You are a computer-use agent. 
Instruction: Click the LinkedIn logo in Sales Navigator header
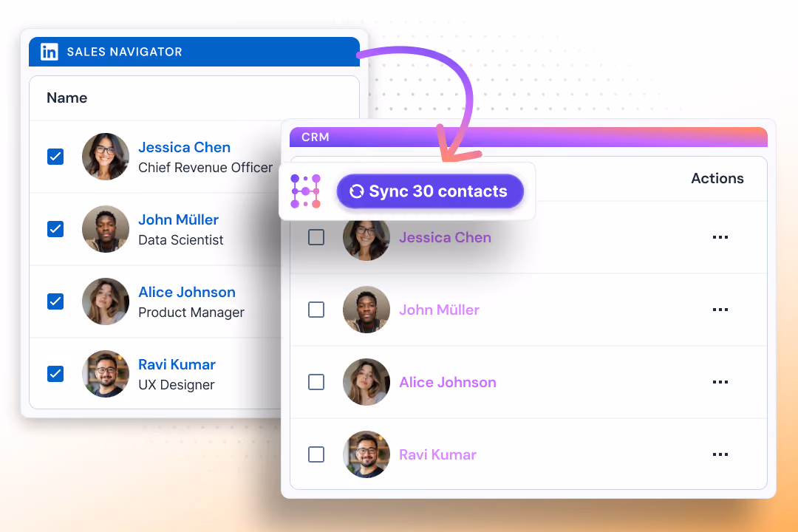tap(50, 52)
